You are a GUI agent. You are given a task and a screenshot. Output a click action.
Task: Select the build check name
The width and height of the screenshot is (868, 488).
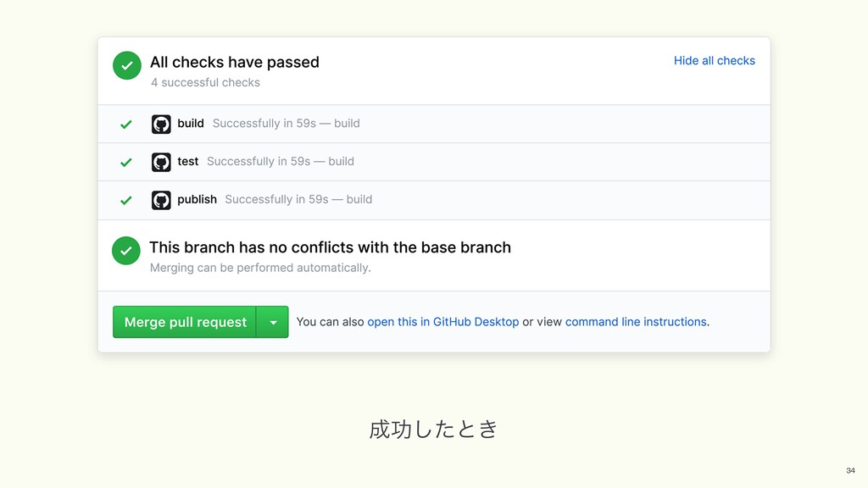(191, 124)
